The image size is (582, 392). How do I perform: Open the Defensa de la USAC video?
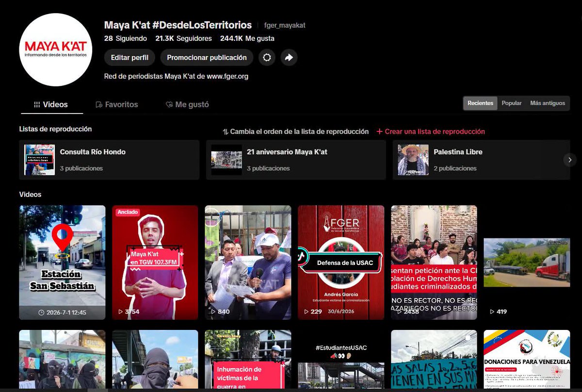tap(341, 262)
